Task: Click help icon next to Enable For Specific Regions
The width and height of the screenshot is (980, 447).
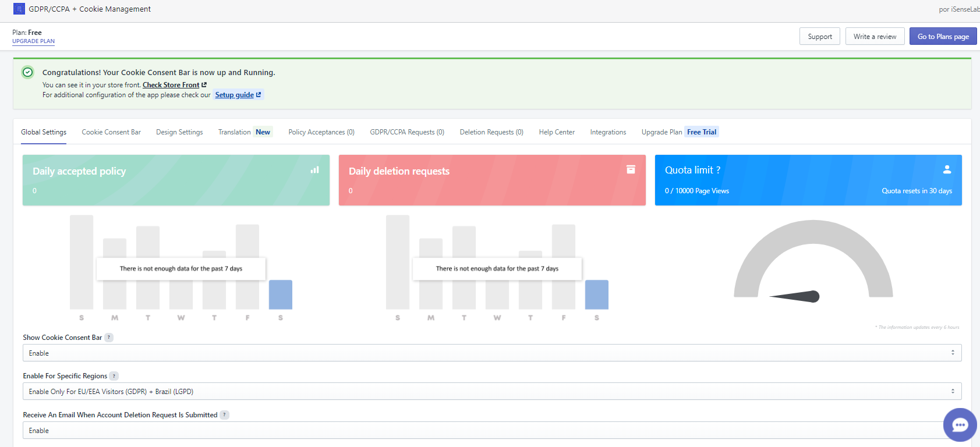Action: tap(114, 376)
